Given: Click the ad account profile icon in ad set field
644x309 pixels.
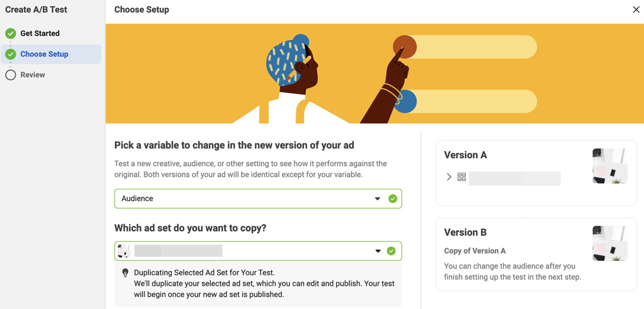Looking at the screenshot, I should point(124,250).
